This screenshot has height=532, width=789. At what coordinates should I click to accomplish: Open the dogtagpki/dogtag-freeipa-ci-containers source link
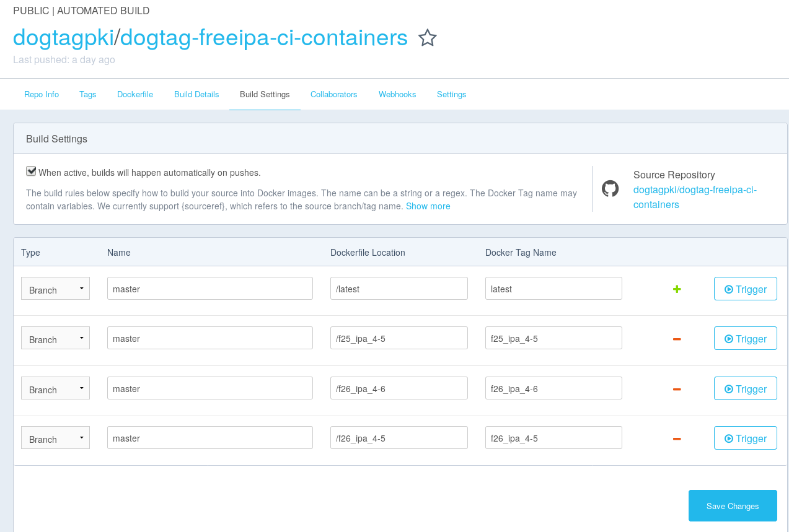coord(694,197)
